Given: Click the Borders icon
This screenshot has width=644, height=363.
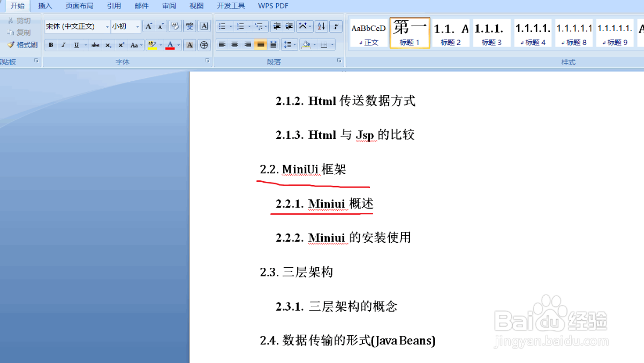Looking at the screenshot, I should tap(324, 45).
